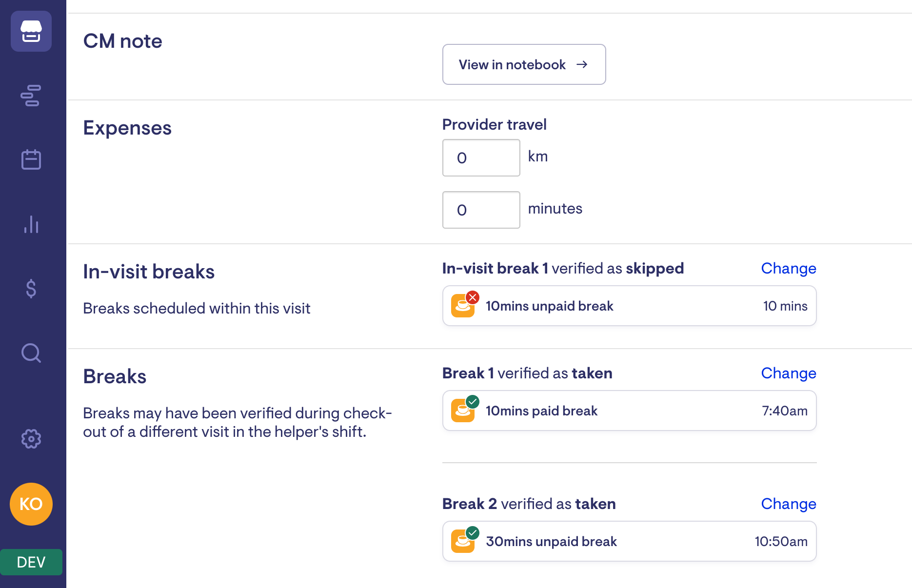Change Break 2 verification status
Viewport: 912px width, 588px height.
(788, 504)
